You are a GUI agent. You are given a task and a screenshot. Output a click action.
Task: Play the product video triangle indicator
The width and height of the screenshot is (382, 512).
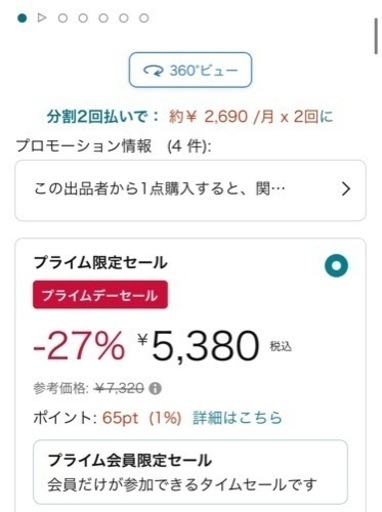click(x=42, y=18)
